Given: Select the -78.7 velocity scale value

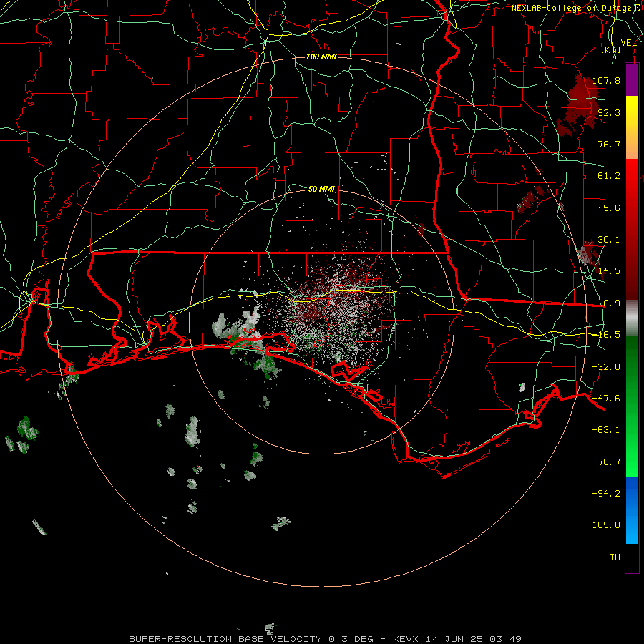Looking at the screenshot, I should tap(606, 462).
